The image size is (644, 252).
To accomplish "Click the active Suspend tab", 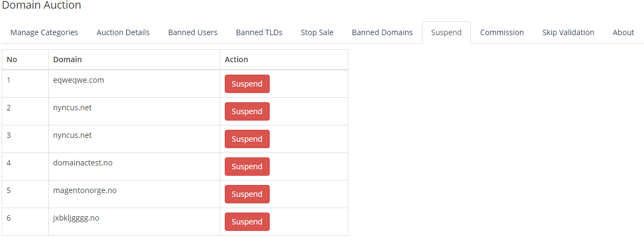I will (x=446, y=32).
